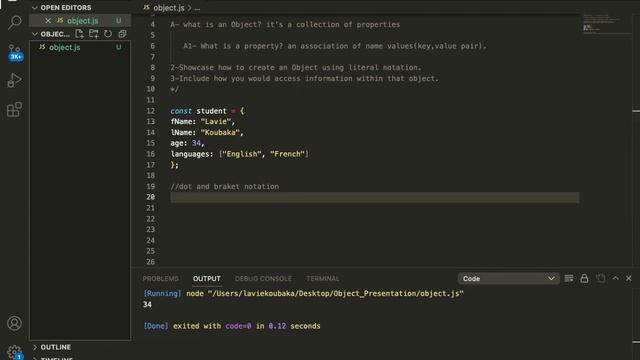The height and width of the screenshot is (360, 640).
Task: Click the 'fName' property key
Action: (181, 122)
